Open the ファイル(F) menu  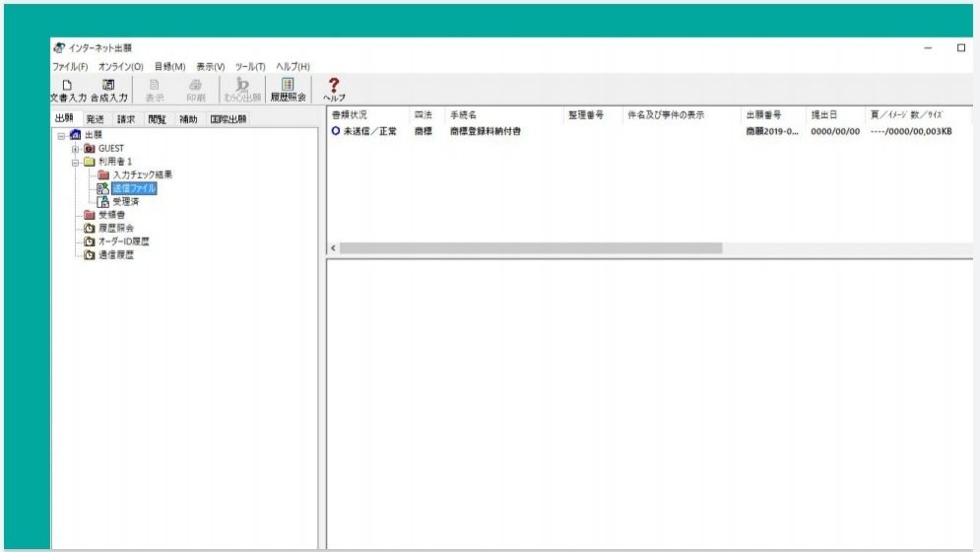coord(70,66)
